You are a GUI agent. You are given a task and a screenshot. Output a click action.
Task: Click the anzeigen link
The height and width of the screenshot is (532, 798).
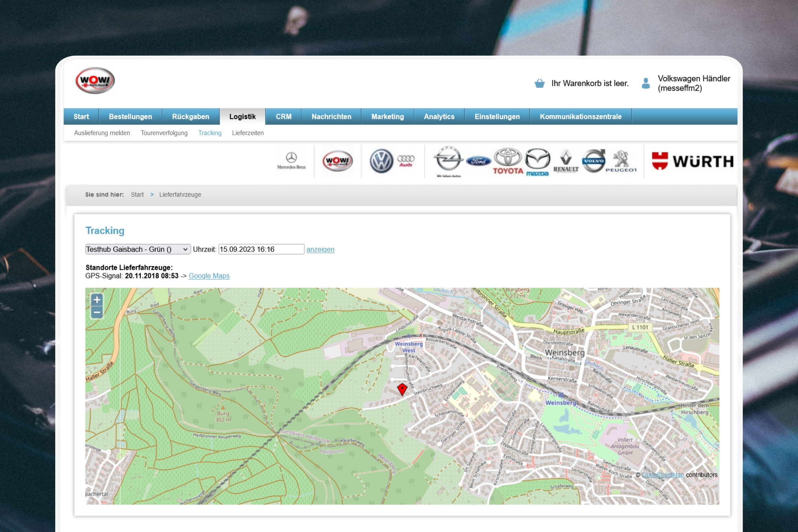pyautogui.click(x=320, y=250)
